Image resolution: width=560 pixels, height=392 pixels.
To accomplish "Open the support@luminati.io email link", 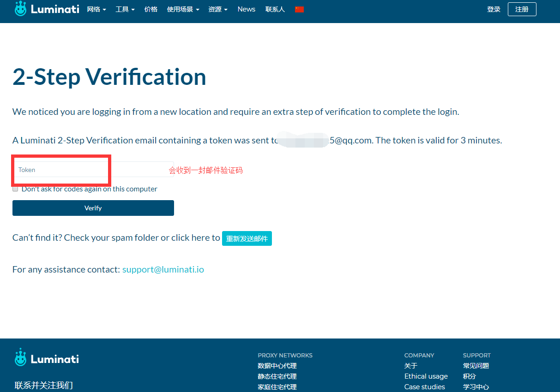I will pyautogui.click(x=163, y=269).
